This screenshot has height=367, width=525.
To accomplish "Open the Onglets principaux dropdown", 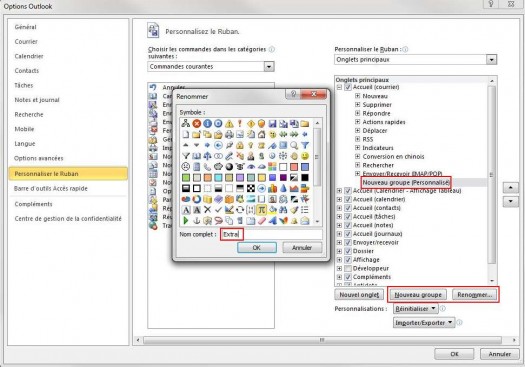I will click(x=491, y=60).
